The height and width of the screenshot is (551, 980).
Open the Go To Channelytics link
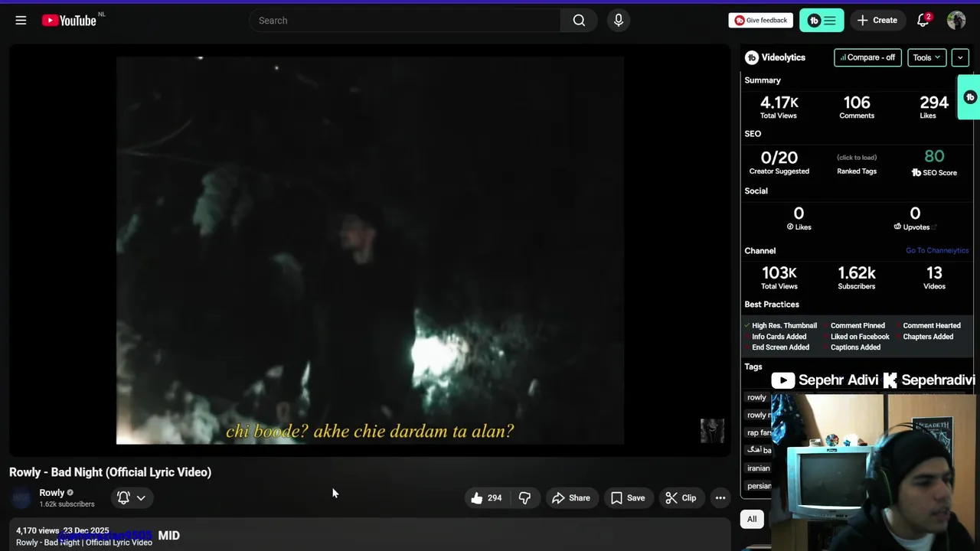coord(937,250)
